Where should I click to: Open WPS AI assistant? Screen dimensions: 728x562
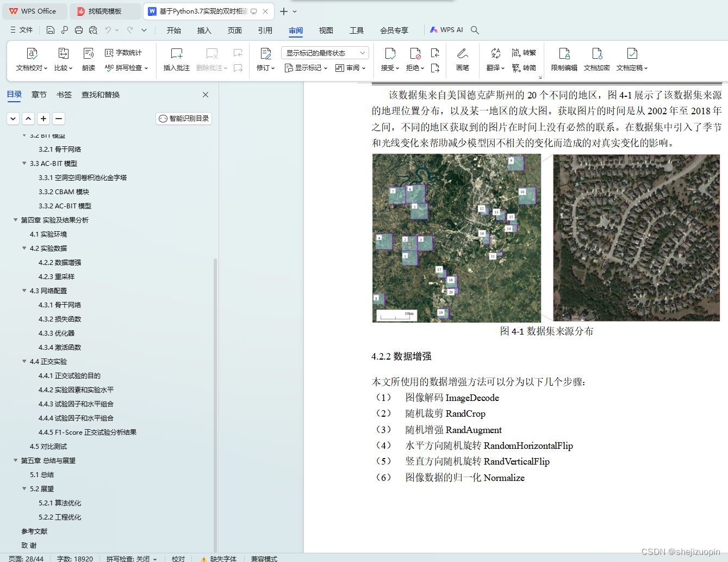pos(446,30)
